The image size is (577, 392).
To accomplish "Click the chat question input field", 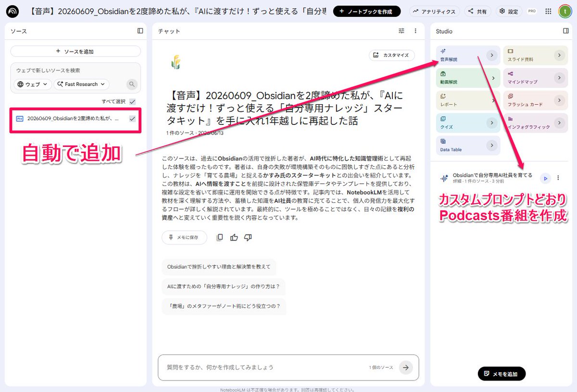I will point(264,367).
